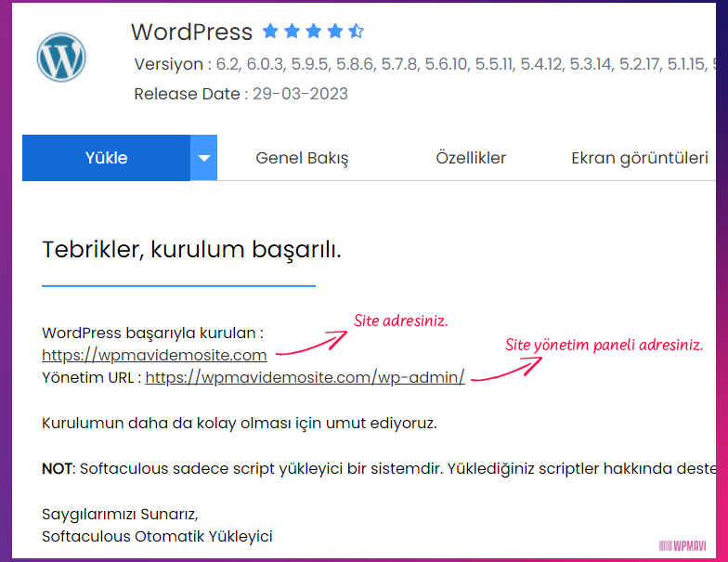728x562 pixels.
Task: Open the dropdown arrow beside Yükle
Action: pos(204,158)
